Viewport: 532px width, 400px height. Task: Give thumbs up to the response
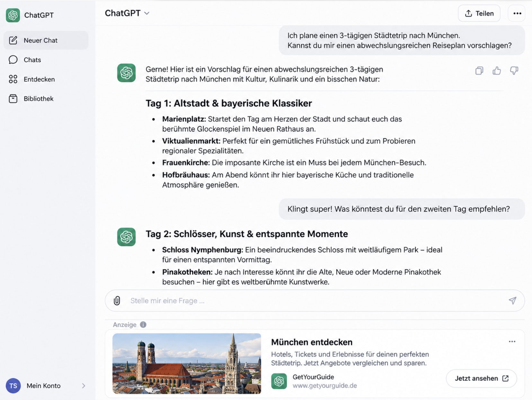pyautogui.click(x=497, y=70)
